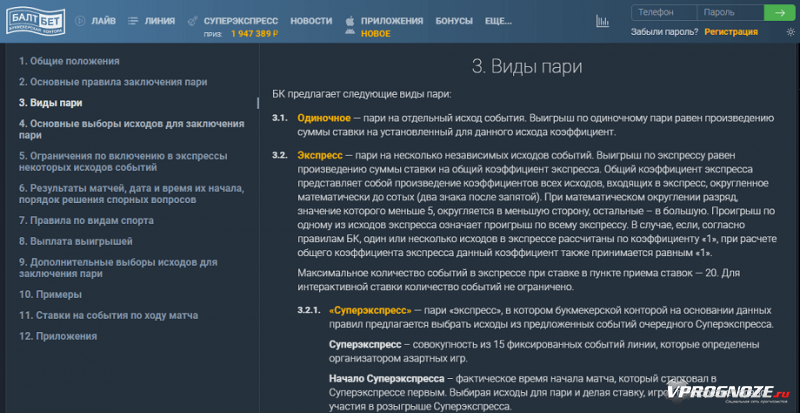Open the НОВОСТИ menu item
800x413 pixels.
coord(311,21)
